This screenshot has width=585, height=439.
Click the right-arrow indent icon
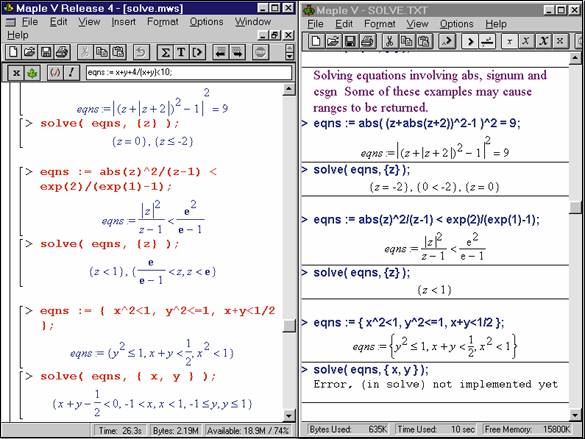click(237, 52)
